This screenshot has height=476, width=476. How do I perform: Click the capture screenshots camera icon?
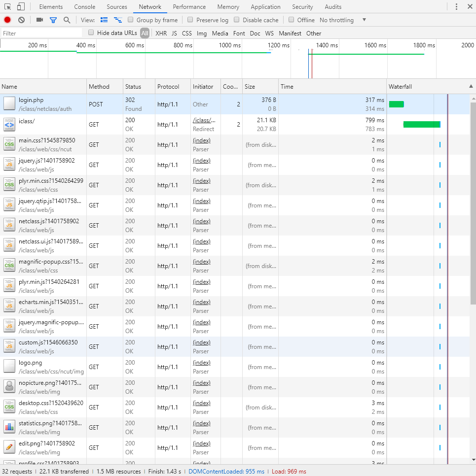click(x=39, y=20)
